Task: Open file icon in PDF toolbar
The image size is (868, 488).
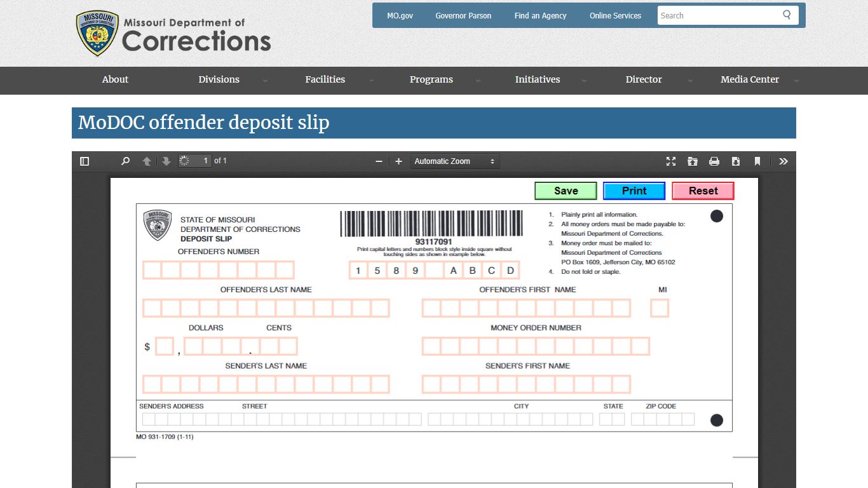Action: click(693, 161)
